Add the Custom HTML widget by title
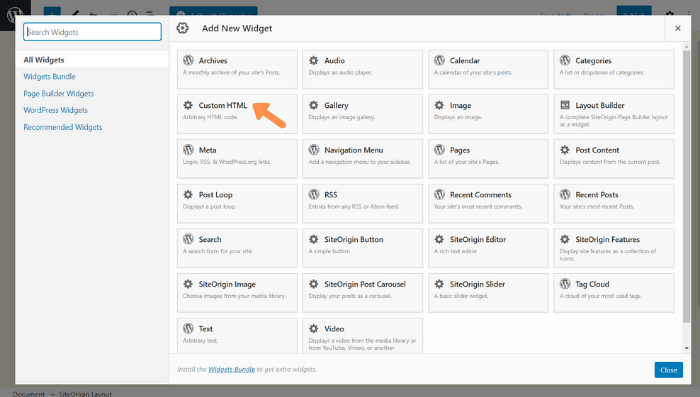 tap(223, 105)
